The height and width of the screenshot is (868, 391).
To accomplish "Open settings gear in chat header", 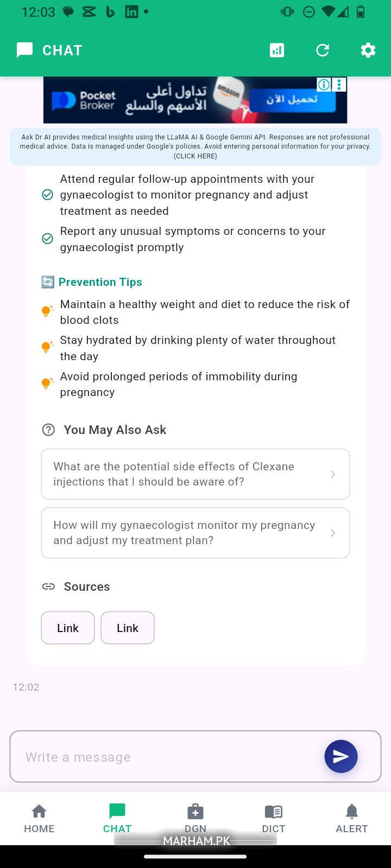I will [368, 50].
